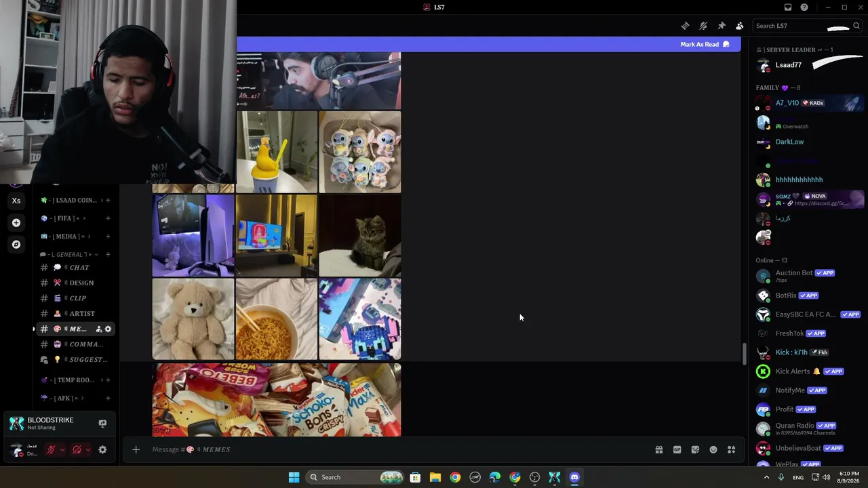Open Discover servers compass icon
This screenshot has width=868, height=488.
16,244
